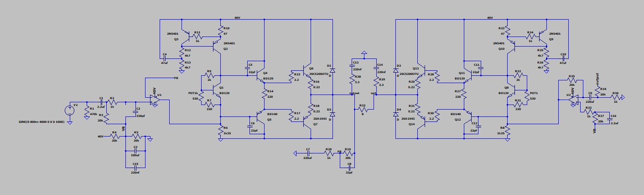Click the C9 220uf capacitor
The image size is (644, 195).
tap(589, 97)
